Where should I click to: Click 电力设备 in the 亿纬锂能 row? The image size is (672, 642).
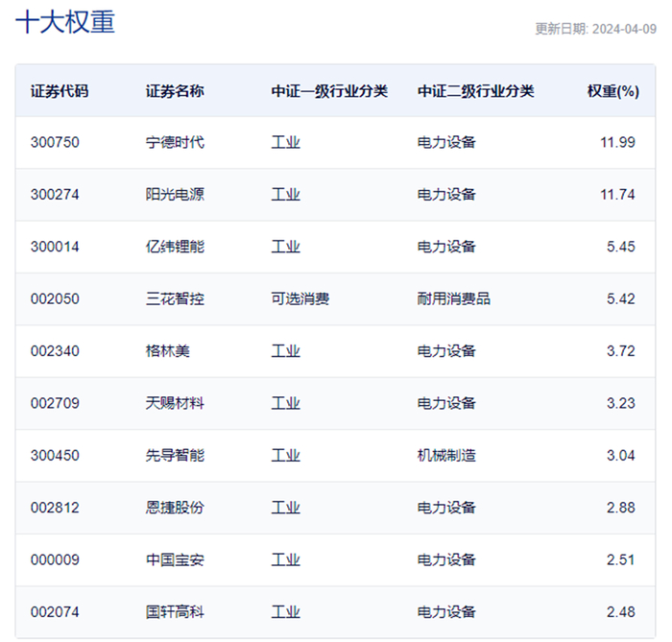(446, 247)
